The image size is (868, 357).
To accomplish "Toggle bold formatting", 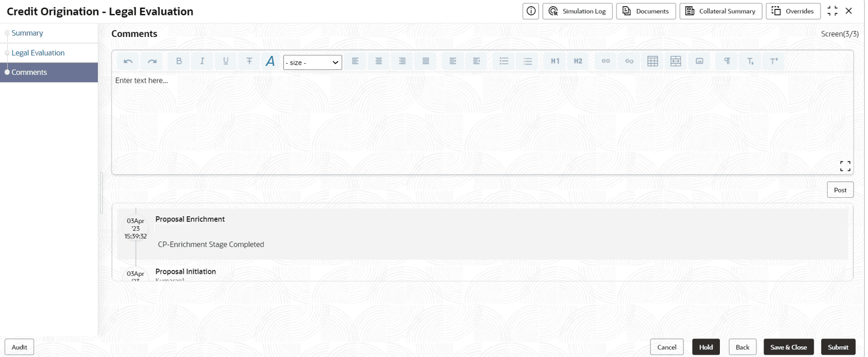I will [179, 61].
